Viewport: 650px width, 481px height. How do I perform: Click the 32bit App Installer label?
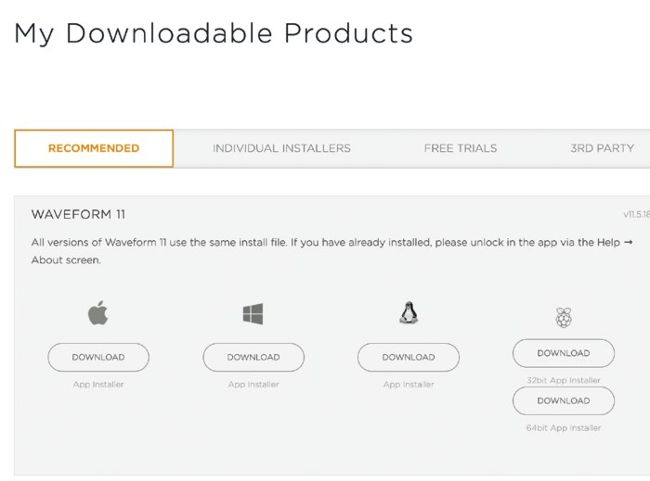[x=563, y=380]
